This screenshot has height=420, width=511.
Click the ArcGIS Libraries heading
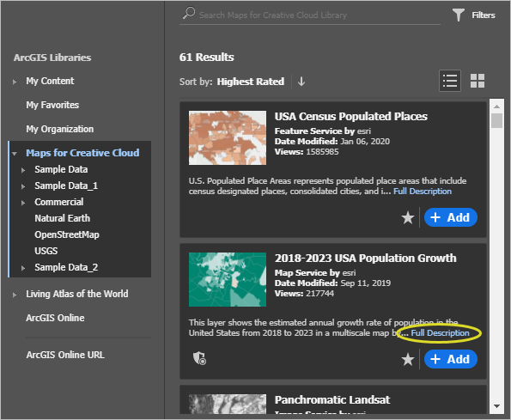pyautogui.click(x=52, y=58)
